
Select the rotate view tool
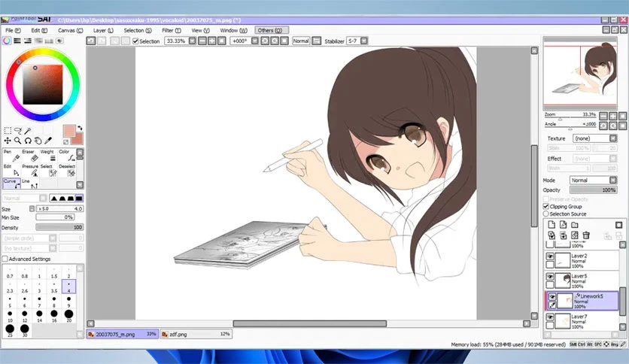(28, 141)
